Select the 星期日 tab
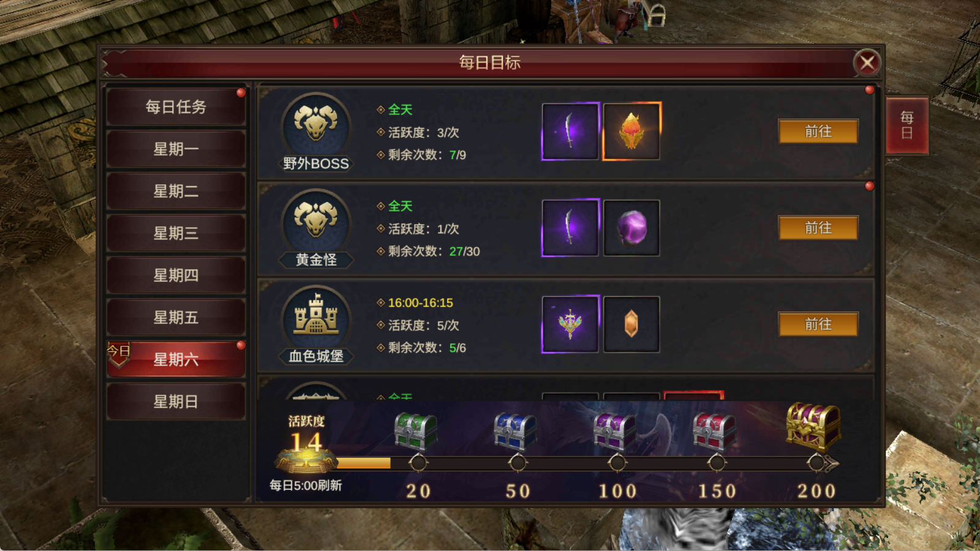The image size is (980, 551). [x=176, y=402]
